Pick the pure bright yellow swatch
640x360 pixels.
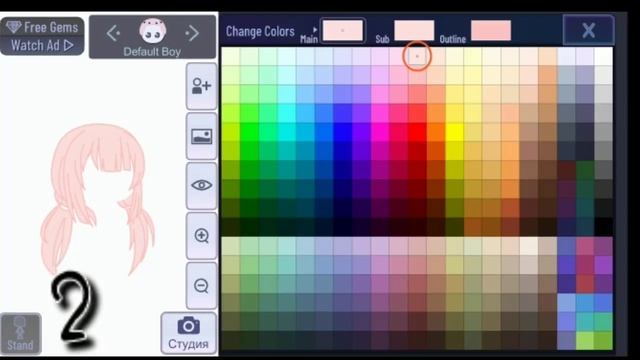455,132
